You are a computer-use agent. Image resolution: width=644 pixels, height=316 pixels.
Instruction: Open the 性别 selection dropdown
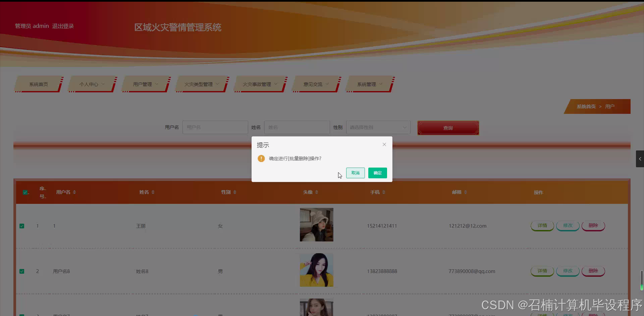click(x=378, y=127)
